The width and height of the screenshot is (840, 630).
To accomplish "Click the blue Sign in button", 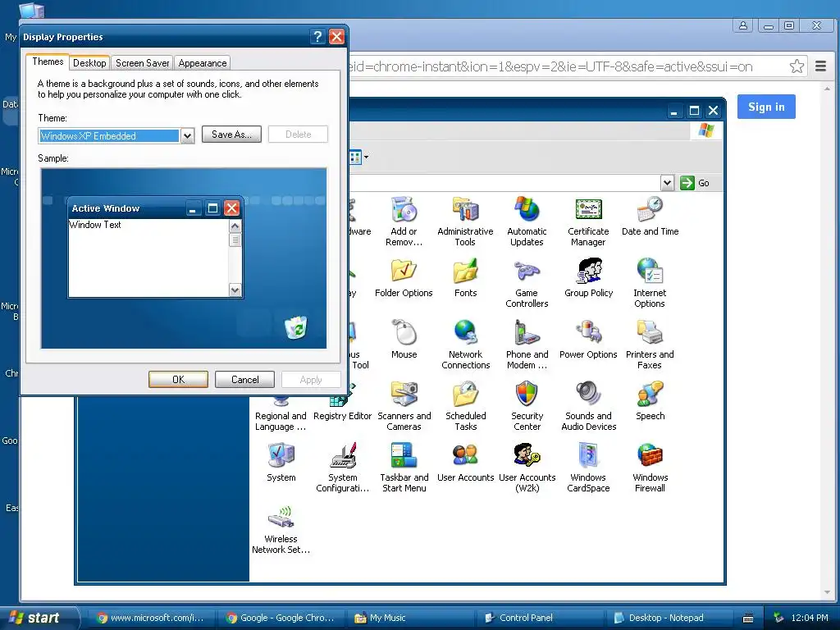I will click(x=766, y=107).
